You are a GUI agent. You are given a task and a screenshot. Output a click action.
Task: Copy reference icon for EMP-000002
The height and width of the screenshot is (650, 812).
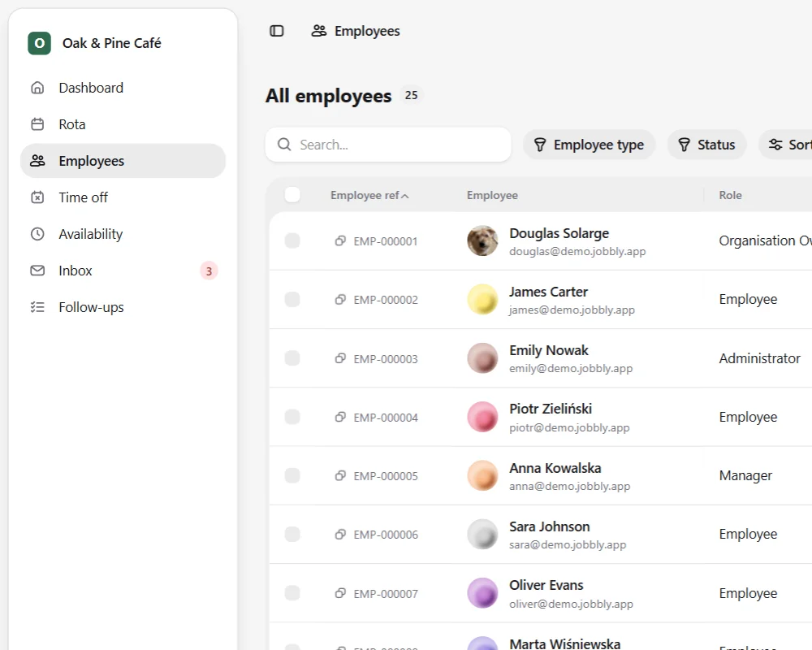[340, 300]
